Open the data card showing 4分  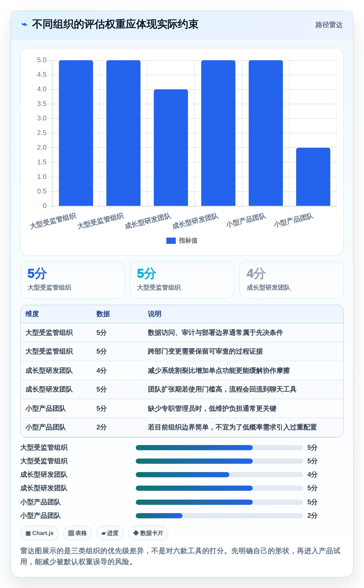291,280
